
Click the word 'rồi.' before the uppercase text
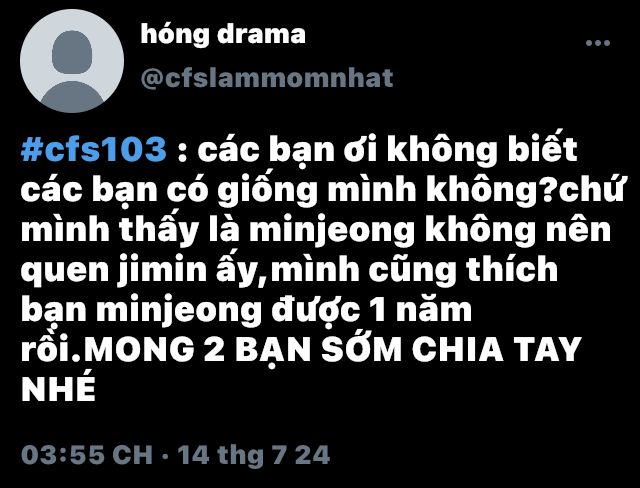(51, 350)
